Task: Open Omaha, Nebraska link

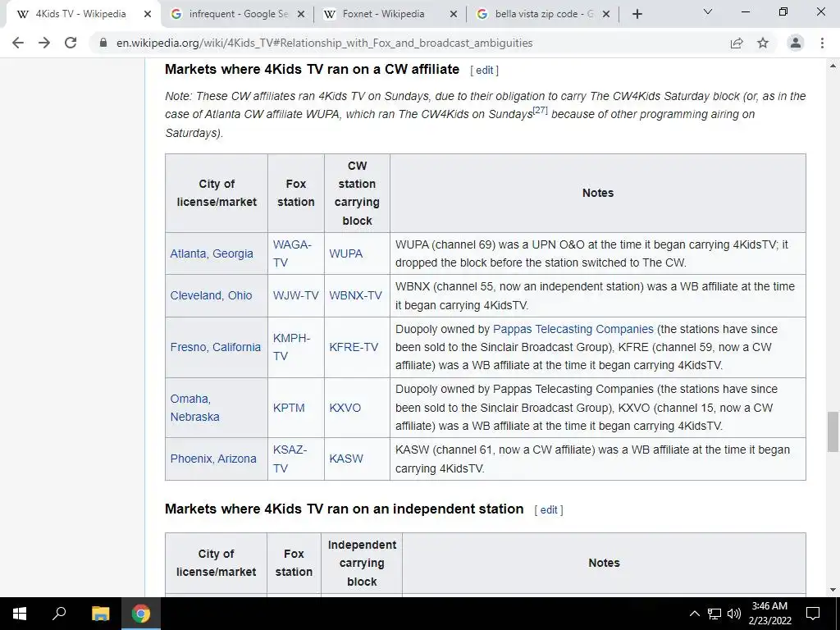Action: [195, 408]
